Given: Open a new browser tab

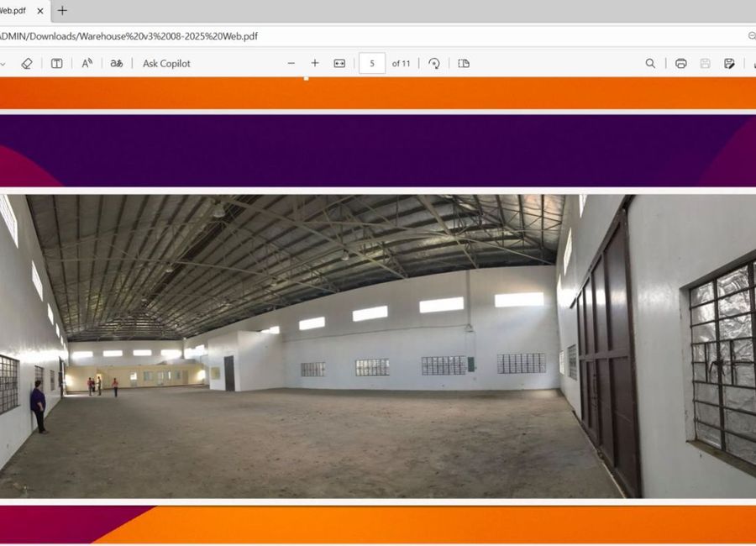Looking at the screenshot, I should pos(62,11).
